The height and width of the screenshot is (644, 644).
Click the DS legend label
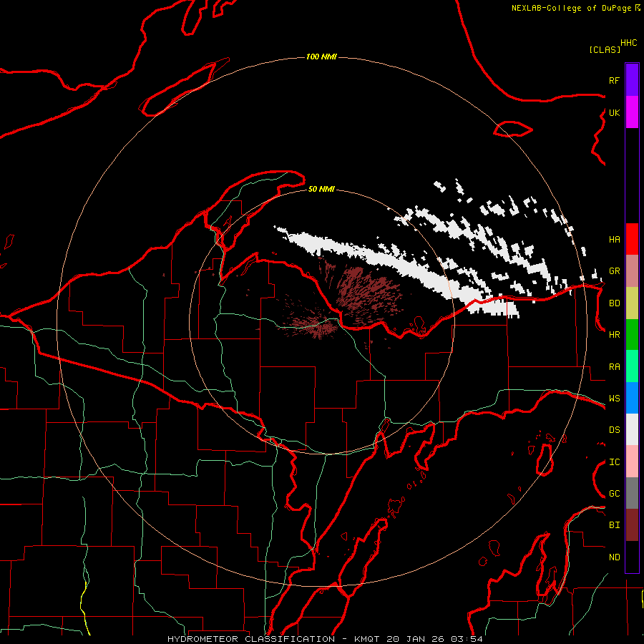tap(614, 430)
